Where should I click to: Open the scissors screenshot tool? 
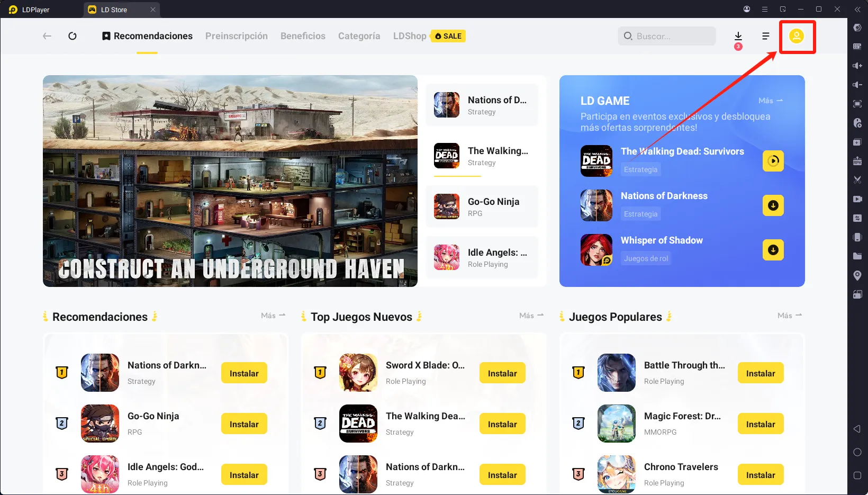pos(857,180)
